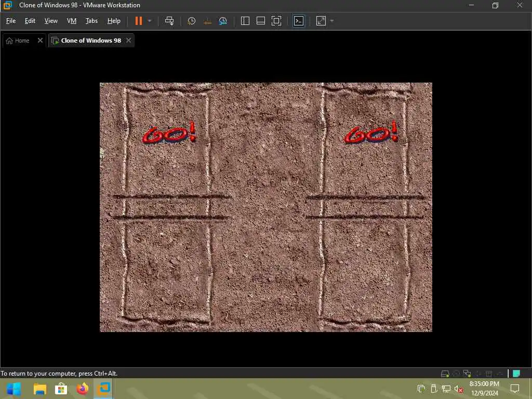Launch Firefox from the taskbar
Image resolution: width=532 pixels, height=399 pixels.
pyautogui.click(x=83, y=389)
